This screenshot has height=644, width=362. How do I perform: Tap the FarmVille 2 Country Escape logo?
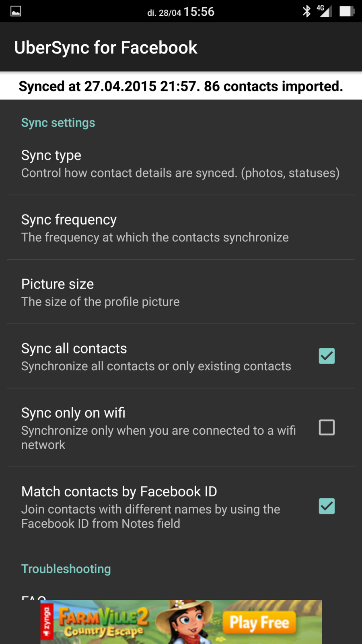point(104,622)
